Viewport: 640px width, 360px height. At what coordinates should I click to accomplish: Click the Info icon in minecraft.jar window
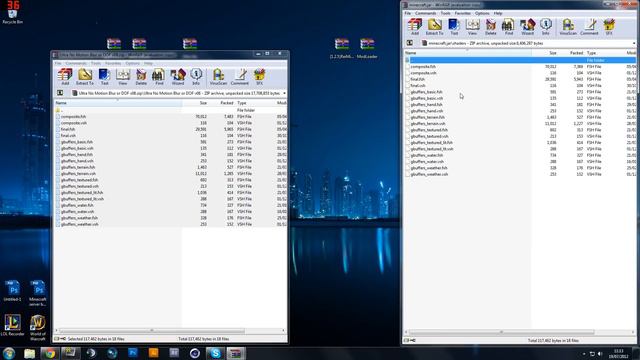coord(546,27)
